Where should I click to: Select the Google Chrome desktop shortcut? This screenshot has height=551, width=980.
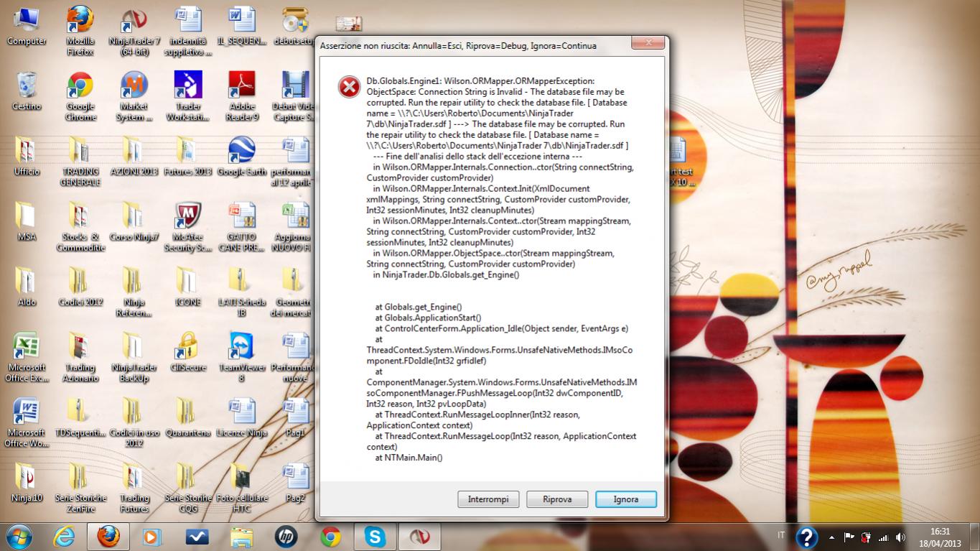80,96
